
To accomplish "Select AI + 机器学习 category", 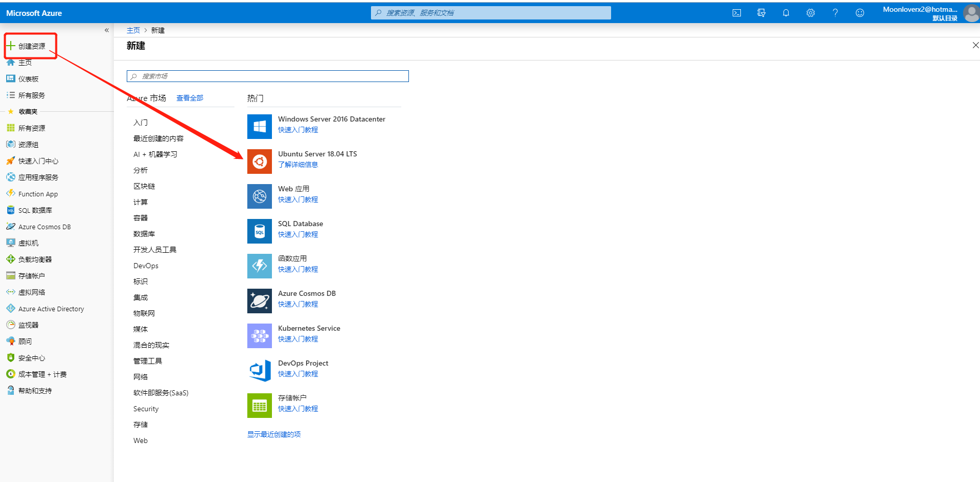I will pyautogui.click(x=155, y=154).
